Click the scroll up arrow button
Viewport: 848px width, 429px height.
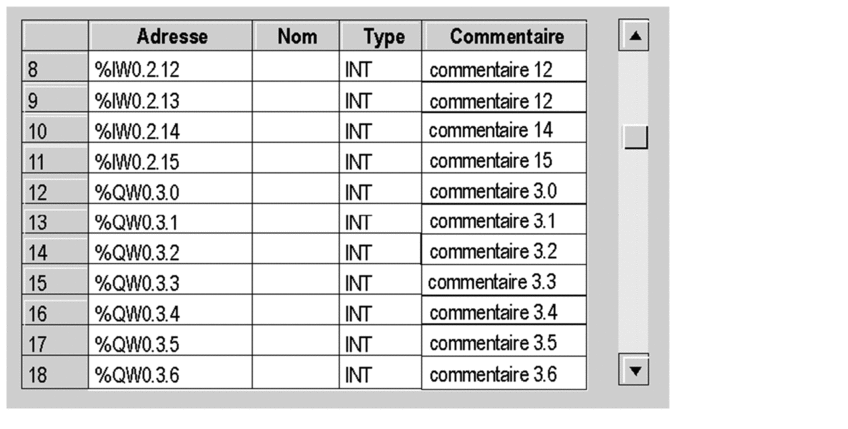[635, 38]
